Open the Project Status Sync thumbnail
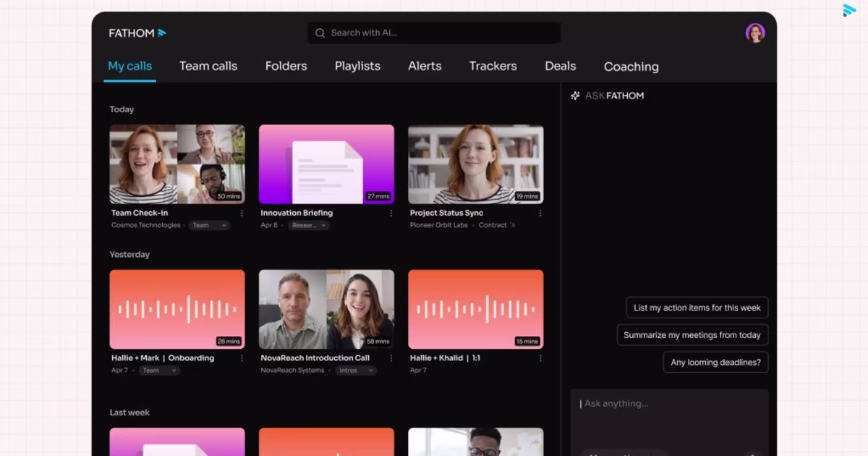The image size is (868, 456). (x=476, y=164)
